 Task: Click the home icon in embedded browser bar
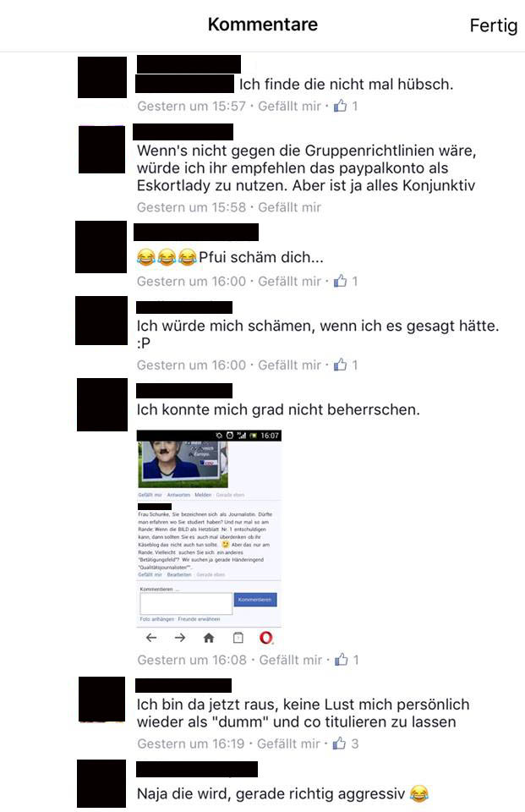tap(209, 638)
